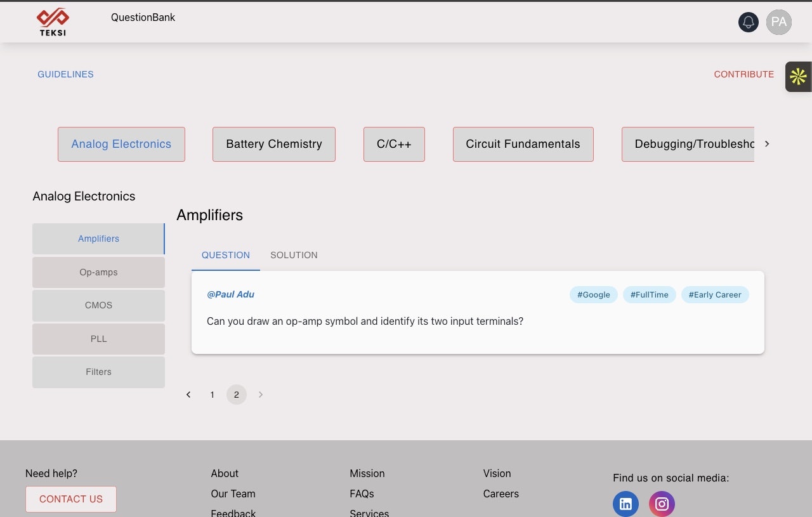
Task: Select the Debugging/Troubleshooting category
Action: pos(688,144)
